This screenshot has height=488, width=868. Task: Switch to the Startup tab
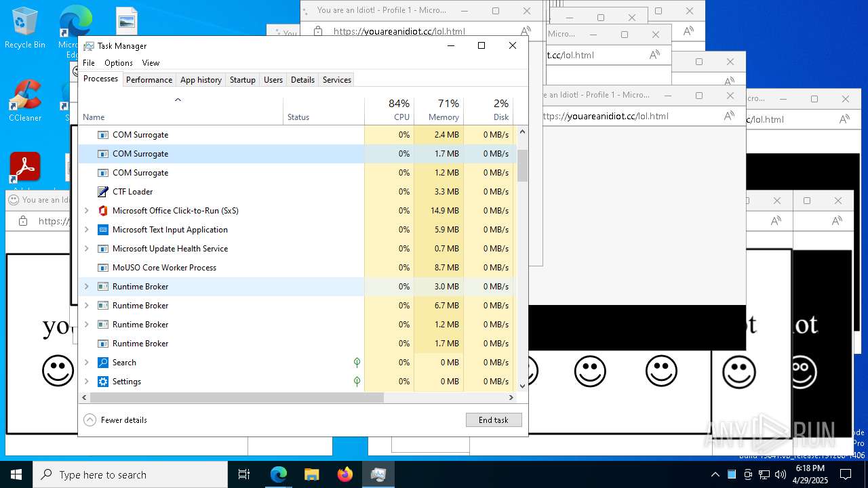coord(242,80)
